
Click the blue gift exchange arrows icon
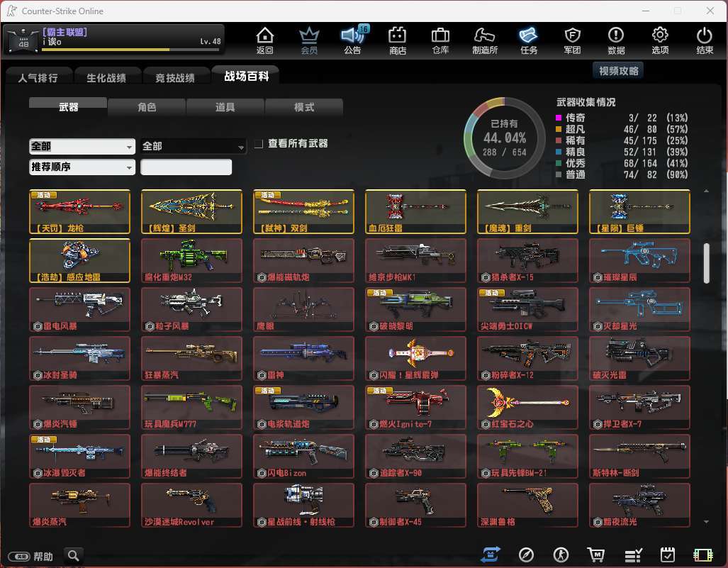491,555
